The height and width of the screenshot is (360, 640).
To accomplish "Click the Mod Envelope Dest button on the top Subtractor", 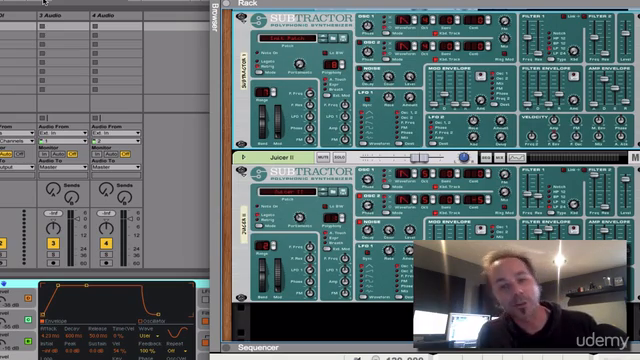I will coord(494,104).
